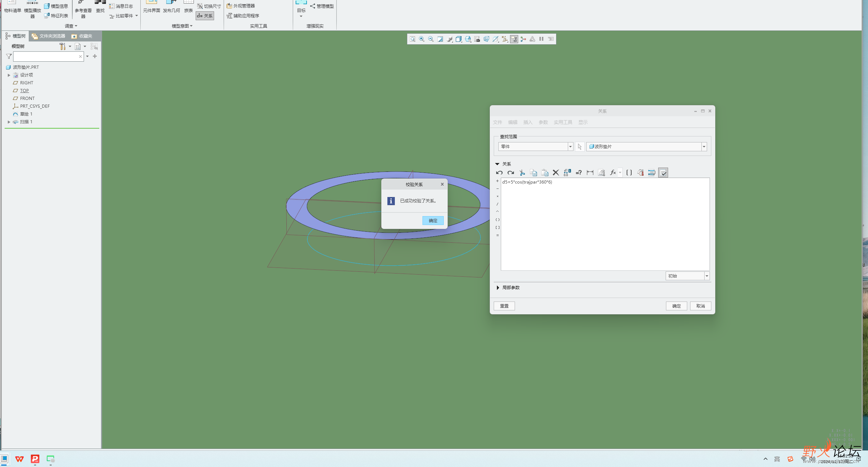
Task: Click the Verify relations checkmark icon
Action: point(663,173)
